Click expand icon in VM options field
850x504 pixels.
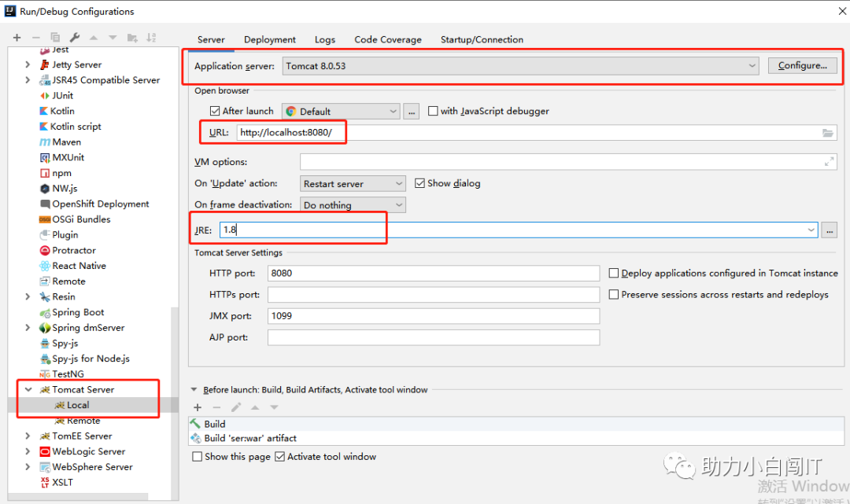click(x=829, y=162)
